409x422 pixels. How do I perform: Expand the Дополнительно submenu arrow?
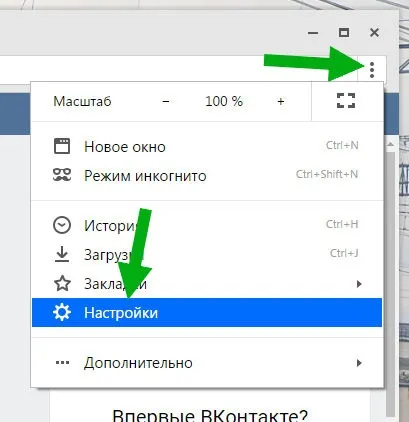[359, 363]
